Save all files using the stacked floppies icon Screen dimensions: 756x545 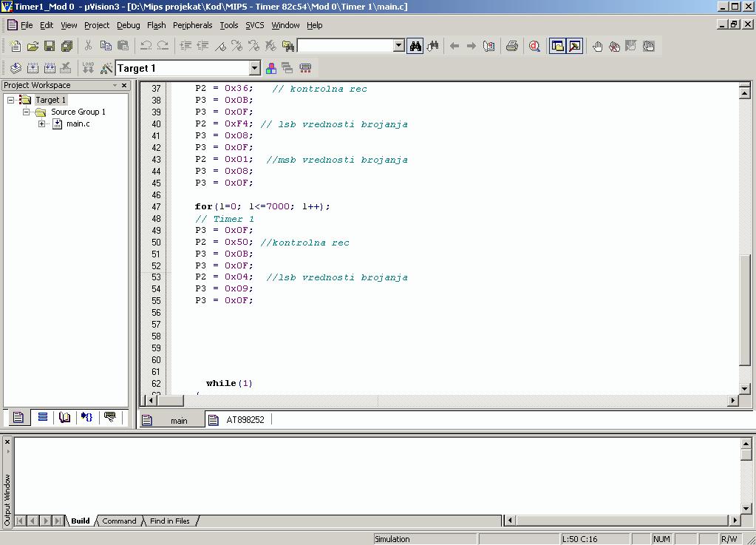pyautogui.click(x=67, y=47)
